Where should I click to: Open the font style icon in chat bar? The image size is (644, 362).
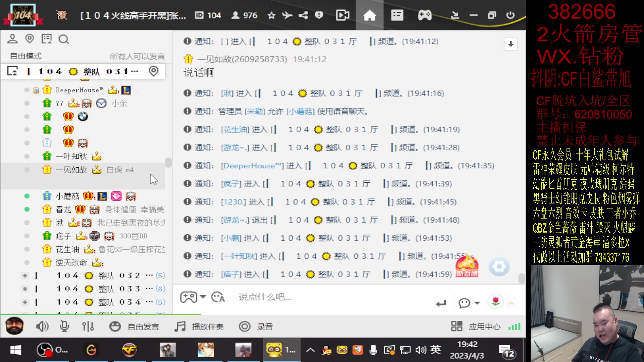218,297
